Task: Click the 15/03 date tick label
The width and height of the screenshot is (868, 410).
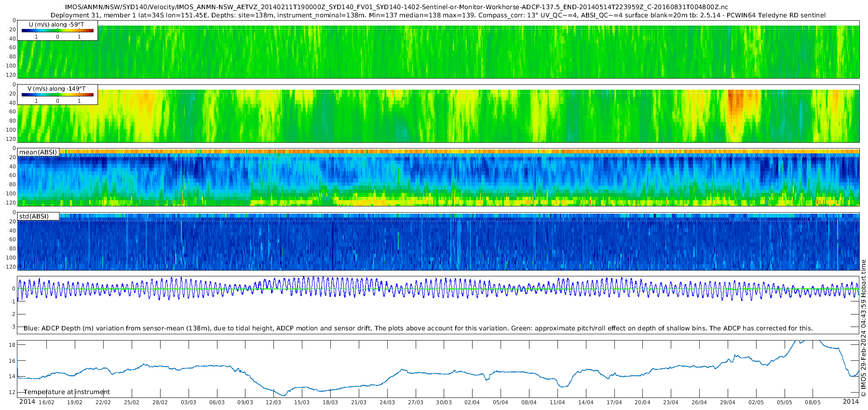Action: pyautogui.click(x=302, y=402)
